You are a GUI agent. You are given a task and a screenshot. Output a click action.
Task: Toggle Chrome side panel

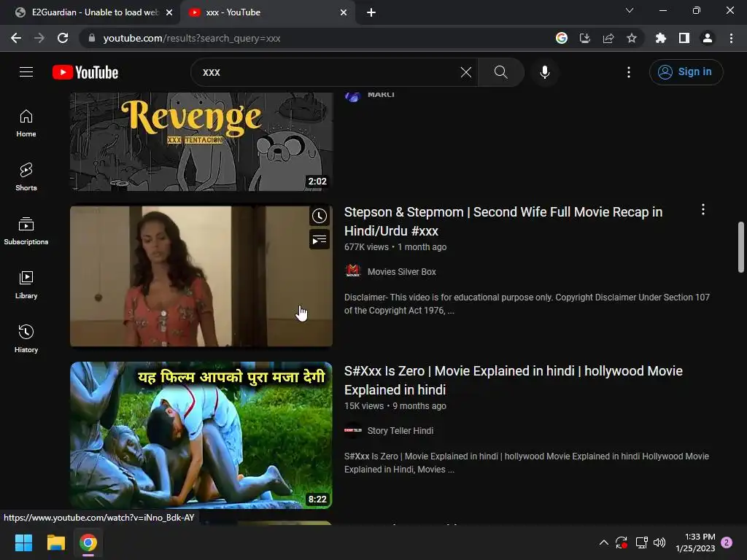pyautogui.click(x=684, y=38)
